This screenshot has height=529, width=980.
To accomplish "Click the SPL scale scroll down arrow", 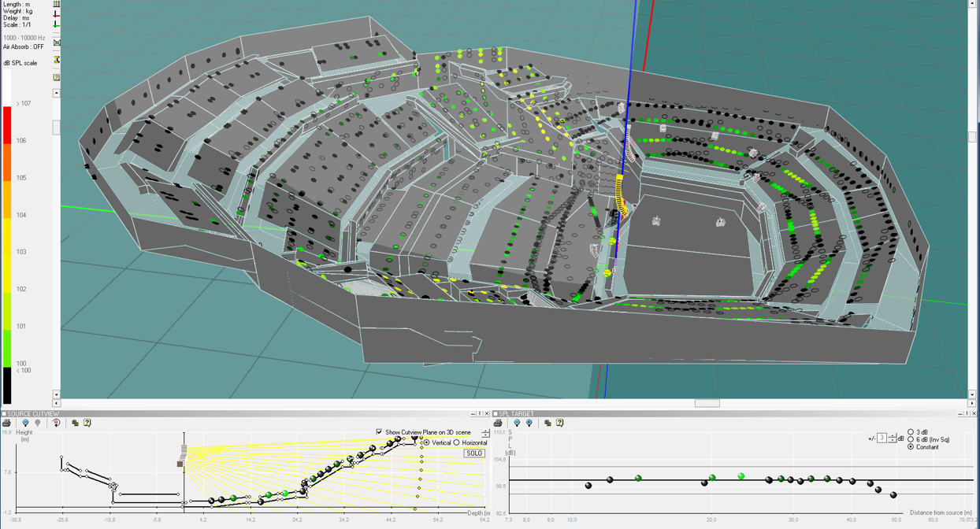I will pos(56,394).
